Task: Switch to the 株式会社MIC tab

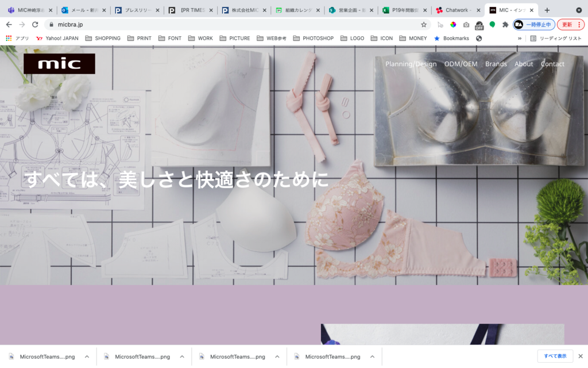Action: [x=244, y=10]
